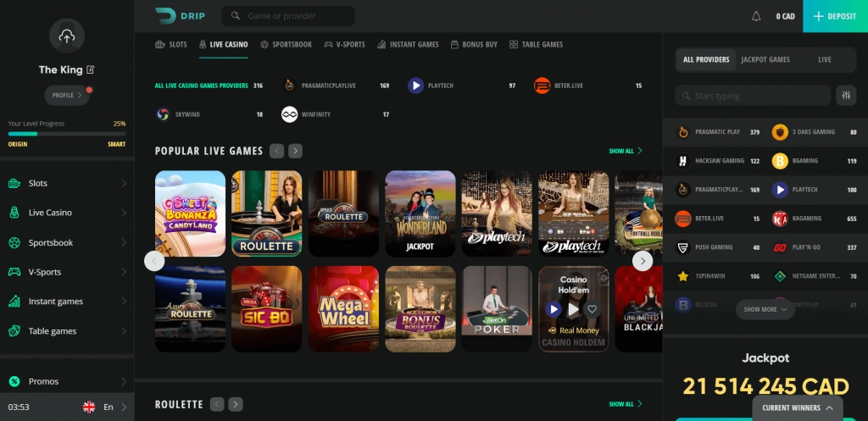Show all Popular Live Games
The image size is (868, 421).
pyautogui.click(x=626, y=151)
